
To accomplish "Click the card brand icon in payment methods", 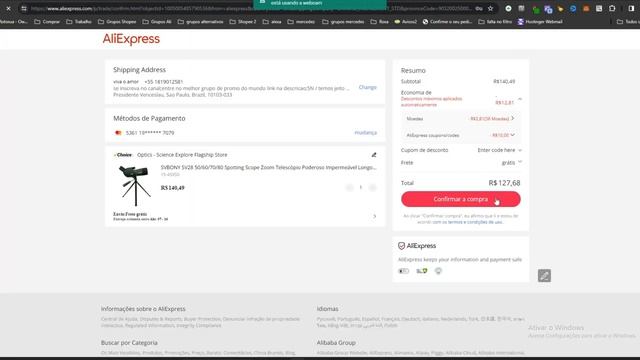I will coord(118,133).
